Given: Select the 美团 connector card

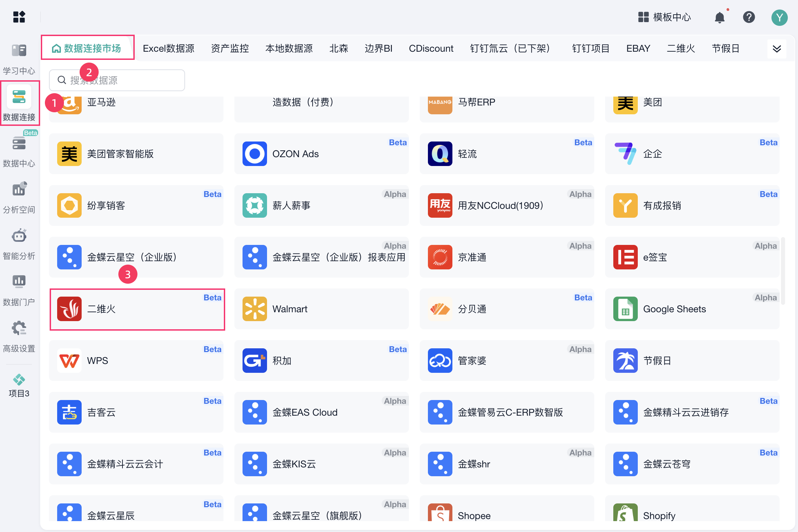Looking at the screenshot, I should coord(692,109).
